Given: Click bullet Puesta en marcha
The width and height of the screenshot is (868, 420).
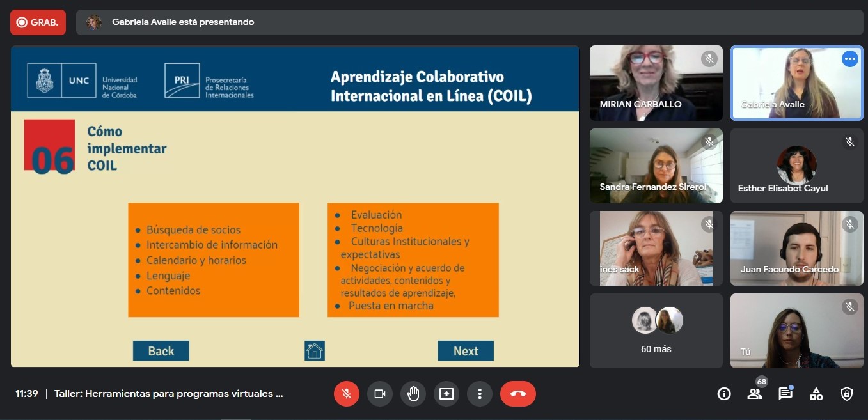Looking at the screenshot, I should click(x=391, y=306).
